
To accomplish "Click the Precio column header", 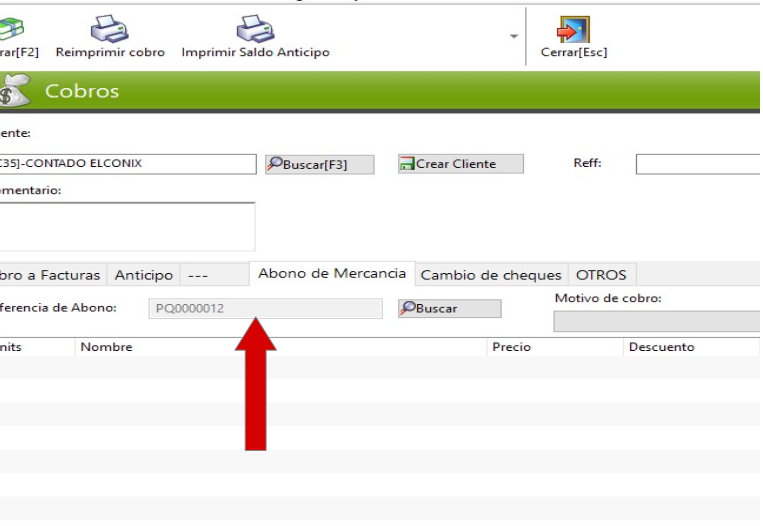I will [555, 347].
